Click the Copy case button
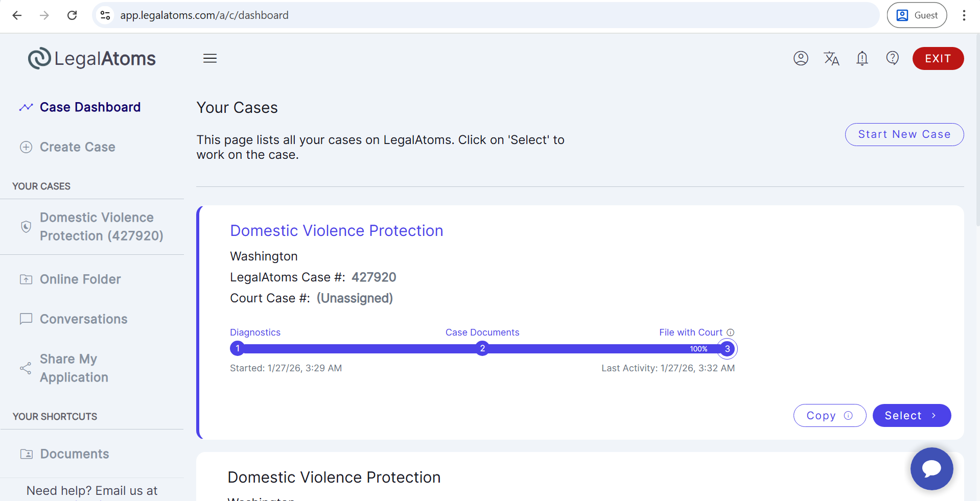 (x=829, y=415)
